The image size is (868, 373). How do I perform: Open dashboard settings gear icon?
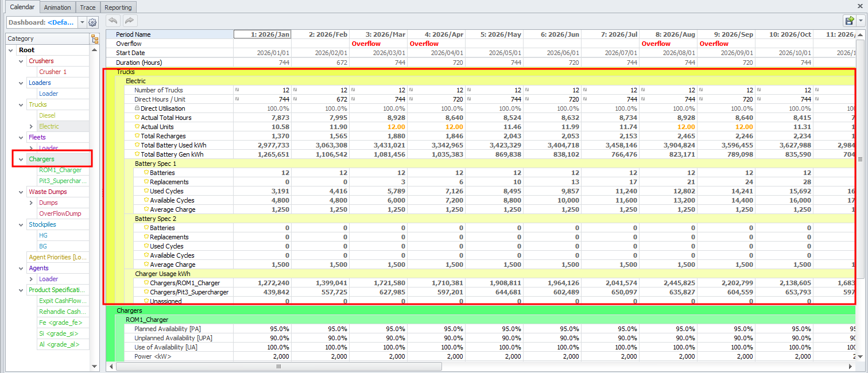92,22
